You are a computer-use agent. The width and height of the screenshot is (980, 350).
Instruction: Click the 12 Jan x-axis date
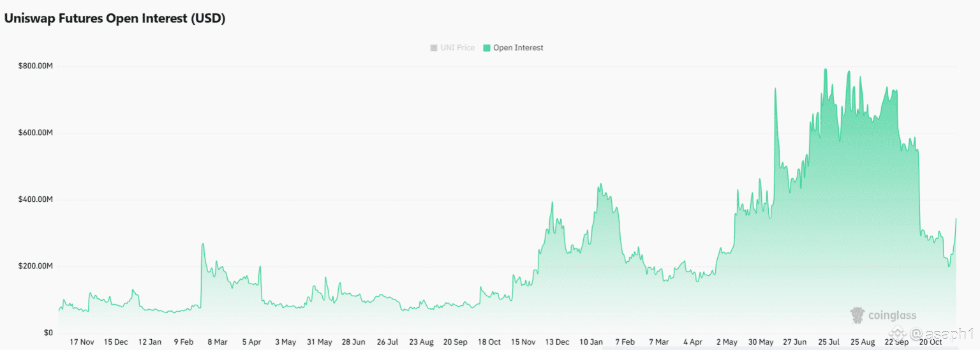click(x=150, y=342)
